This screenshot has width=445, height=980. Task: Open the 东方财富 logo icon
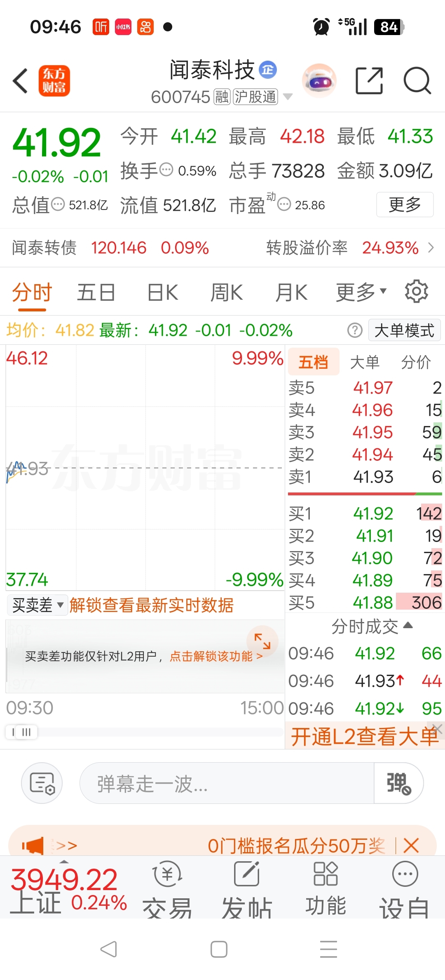click(54, 81)
